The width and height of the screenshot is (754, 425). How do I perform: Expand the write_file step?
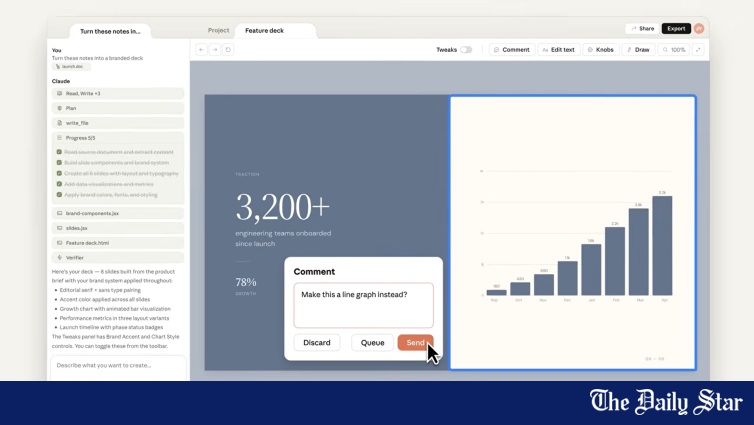118,123
